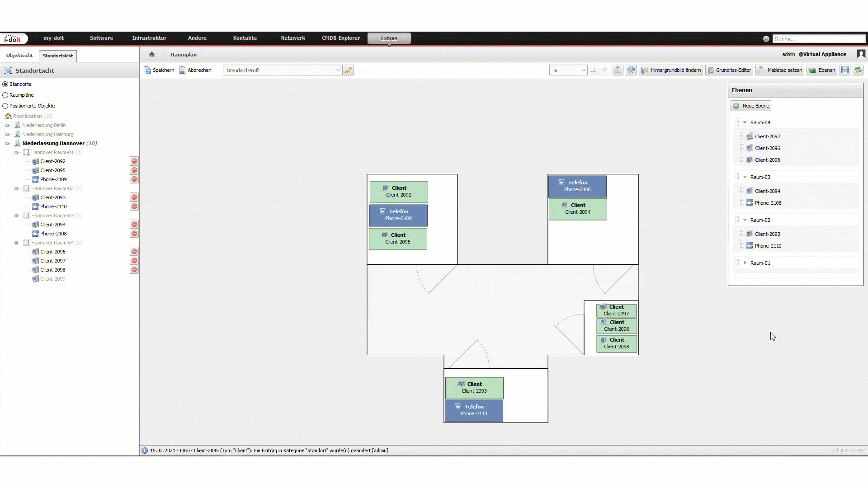Screen dimensions: 868x488
Task: Remove Client-2096 using its red minus icon
Action: pyautogui.click(x=134, y=252)
